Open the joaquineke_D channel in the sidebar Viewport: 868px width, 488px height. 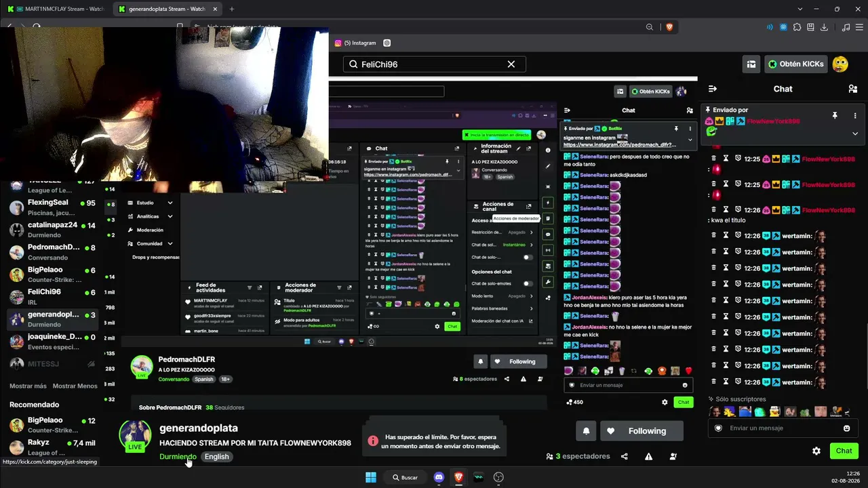pyautogui.click(x=53, y=342)
